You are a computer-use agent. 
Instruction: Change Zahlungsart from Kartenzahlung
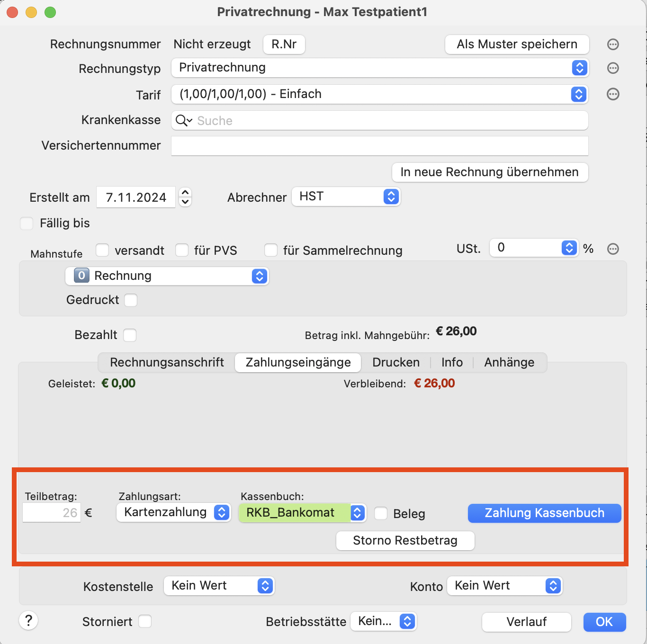click(174, 512)
